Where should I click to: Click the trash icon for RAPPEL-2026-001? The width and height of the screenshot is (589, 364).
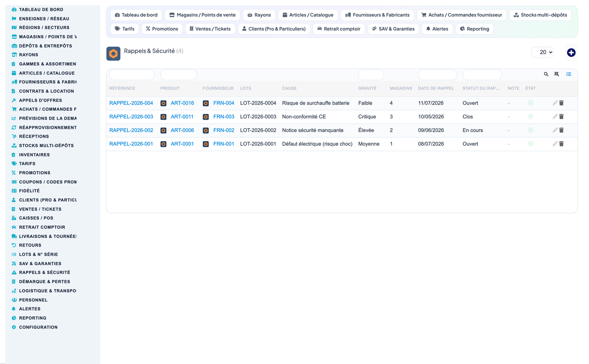[561, 144]
